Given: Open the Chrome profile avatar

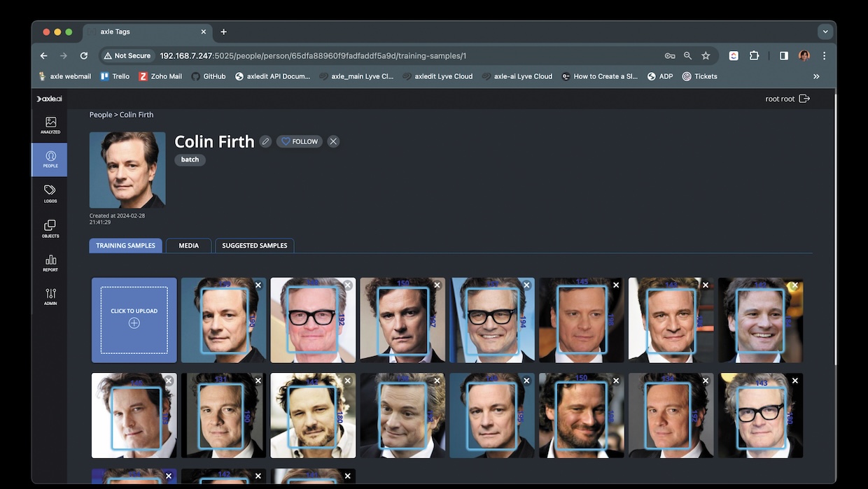Looking at the screenshot, I should pyautogui.click(x=804, y=56).
